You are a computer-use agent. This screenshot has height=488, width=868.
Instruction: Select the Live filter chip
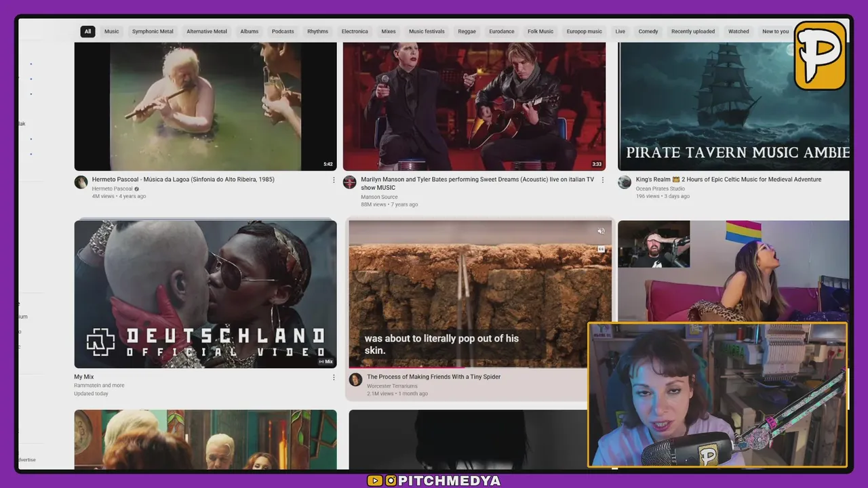click(620, 31)
